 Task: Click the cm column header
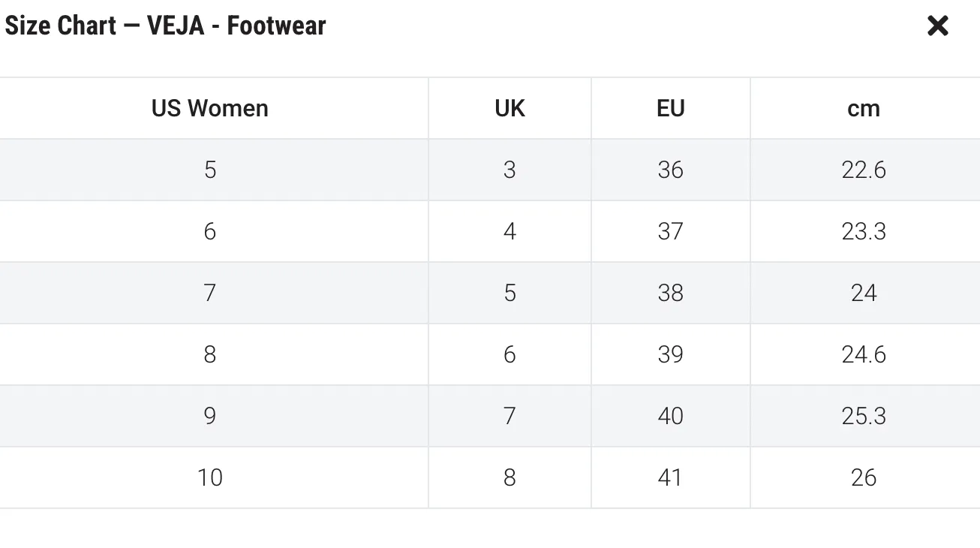click(864, 108)
